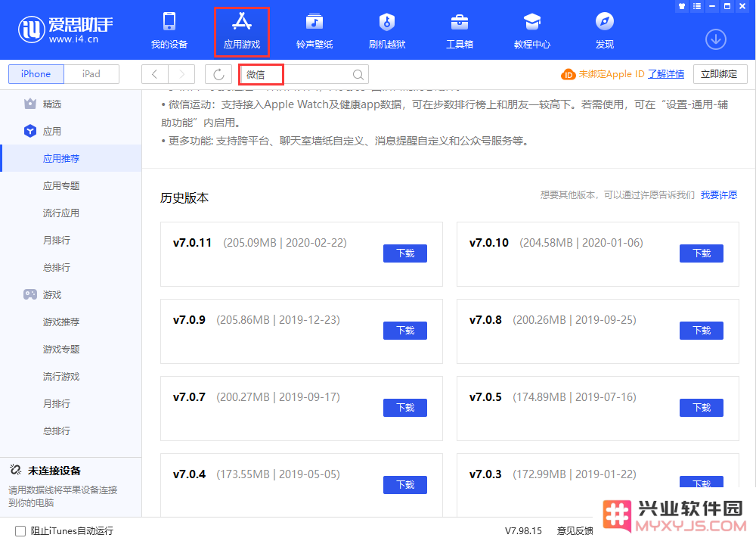The image size is (756, 544).
Task: Switch to iPad tab
Action: pos(91,74)
